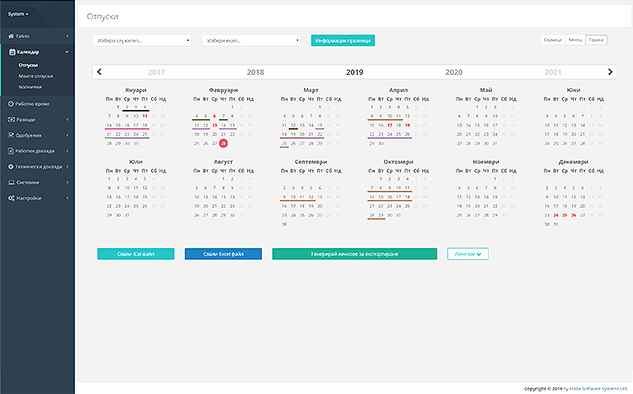Screen dimensions: 633x394
Task: Click the Май month title
Action: (x=486, y=90)
